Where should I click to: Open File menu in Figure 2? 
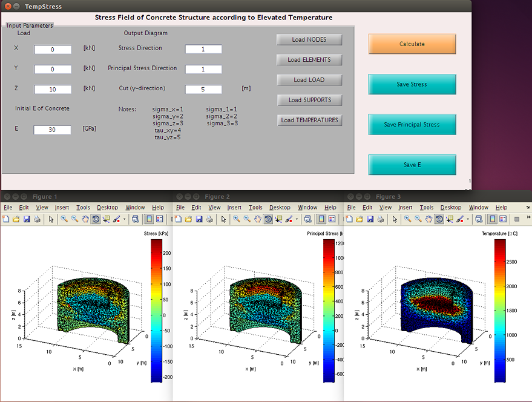coord(180,208)
